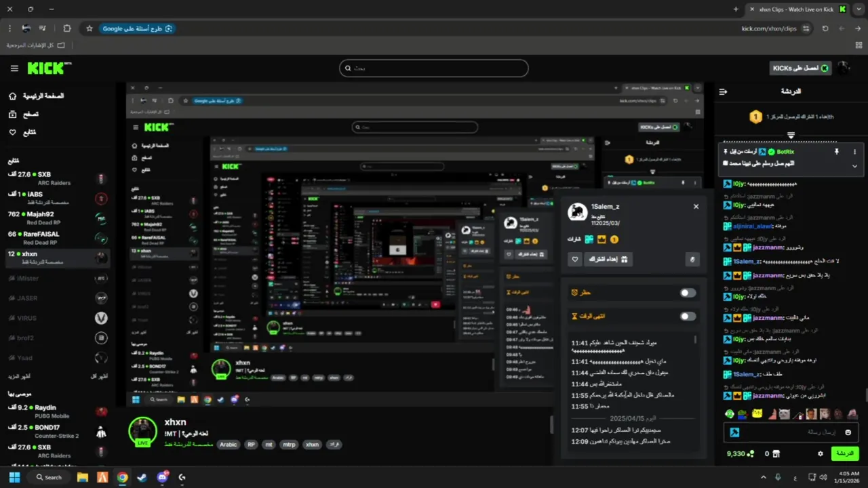Image resolution: width=868 pixels, height=488 pixels.
Task: Open Steam from the taskbar
Action: (142, 477)
